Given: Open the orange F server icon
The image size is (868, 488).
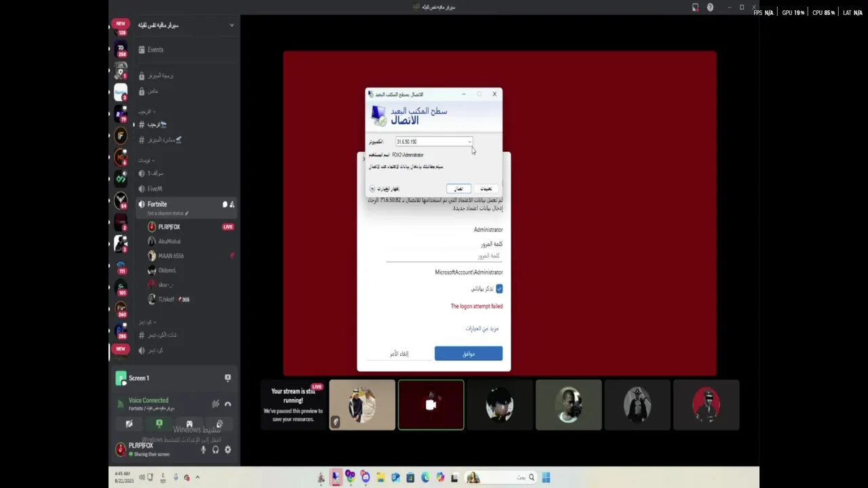Looking at the screenshot, I should 121,136.
